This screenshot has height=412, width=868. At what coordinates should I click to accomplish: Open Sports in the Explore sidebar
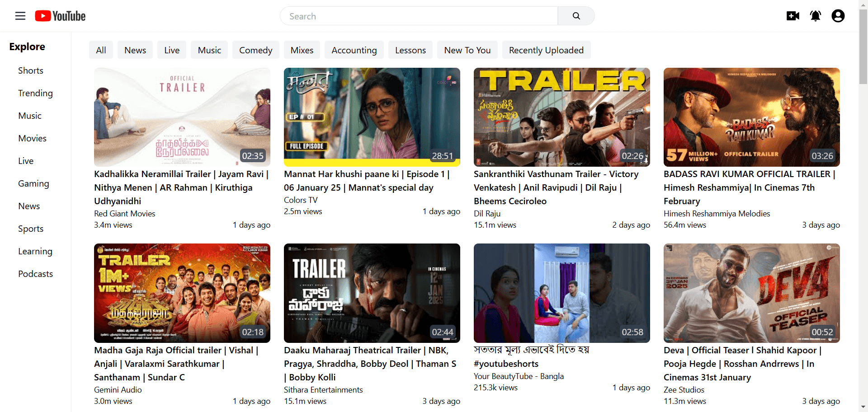point(31,229)
